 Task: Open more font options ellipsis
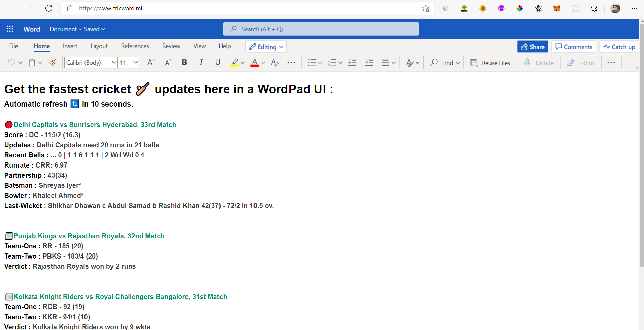pos(291,62)
